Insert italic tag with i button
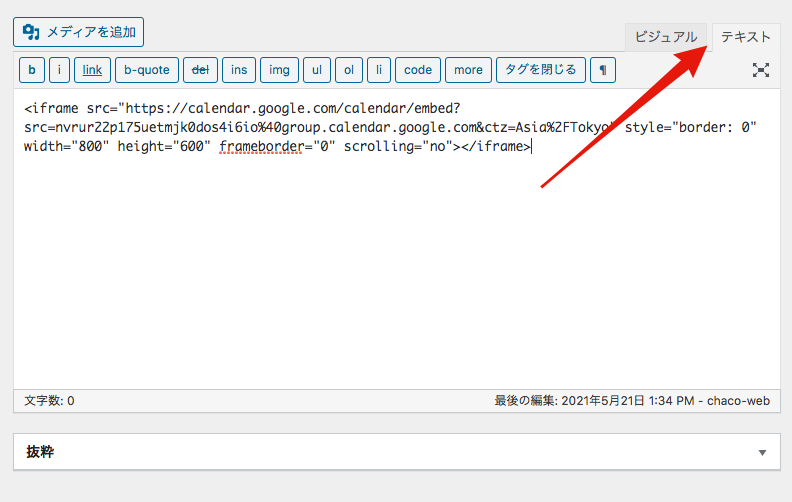792x502 pixels. click(x=59, y=70)
